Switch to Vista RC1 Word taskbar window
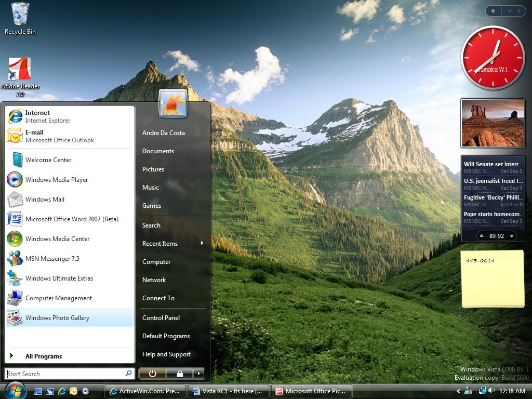Image resolution: width=532 pixels, height=399 pixels. click(x=229, y=391)
